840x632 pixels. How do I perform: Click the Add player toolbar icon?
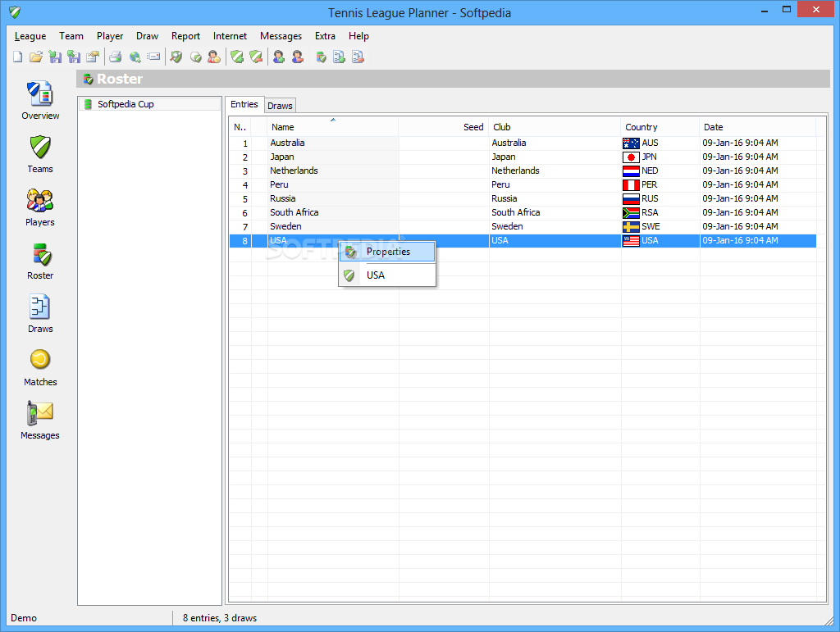click(x=279, y=57)
